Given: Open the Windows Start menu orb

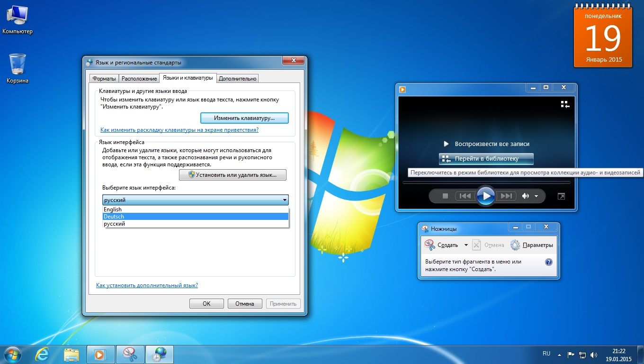Looking at the screenshot, I should click(13, 354).
